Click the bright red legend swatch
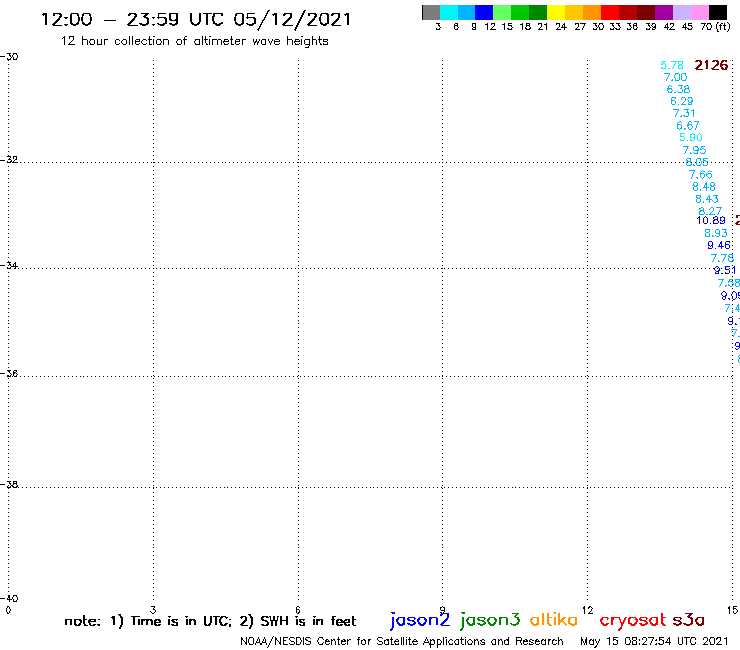740x650 pixels. (x=609, y=12)
